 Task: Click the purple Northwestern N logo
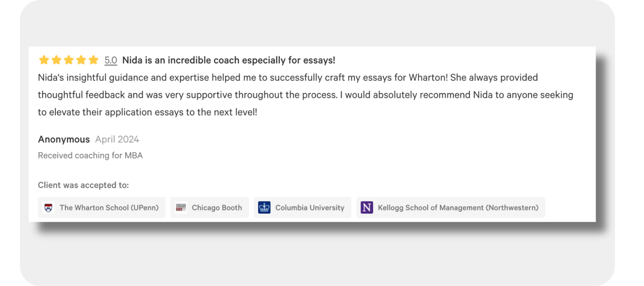pyautogui.click(x=367, y=208)
